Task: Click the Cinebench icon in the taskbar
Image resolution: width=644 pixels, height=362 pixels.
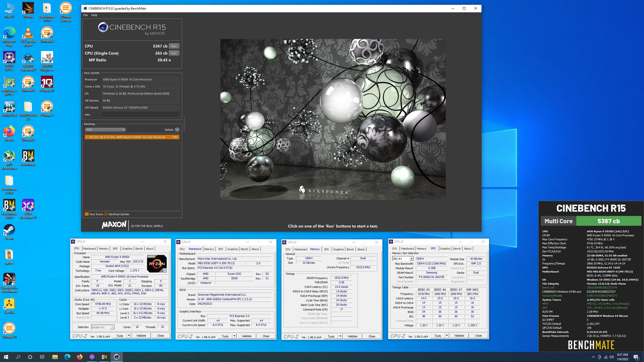Action: [x=116, y=357]
